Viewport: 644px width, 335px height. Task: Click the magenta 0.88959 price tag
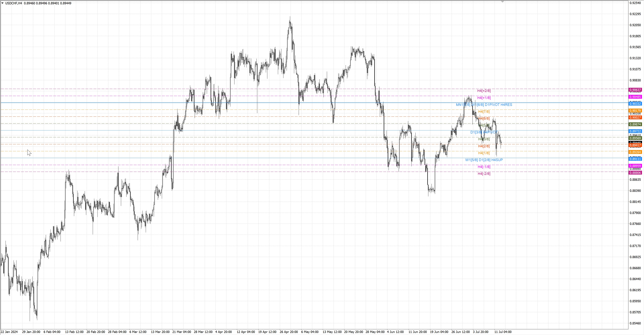(x=635, y=166)
